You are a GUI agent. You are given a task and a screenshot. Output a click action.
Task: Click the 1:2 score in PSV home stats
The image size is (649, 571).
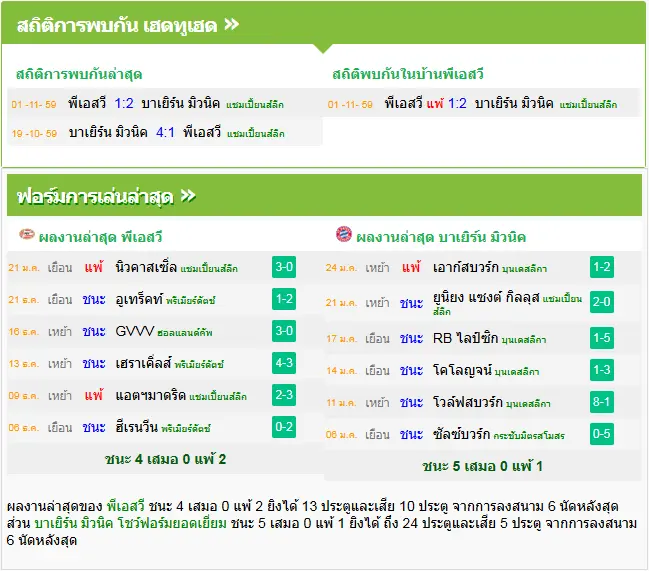[457, 103]
